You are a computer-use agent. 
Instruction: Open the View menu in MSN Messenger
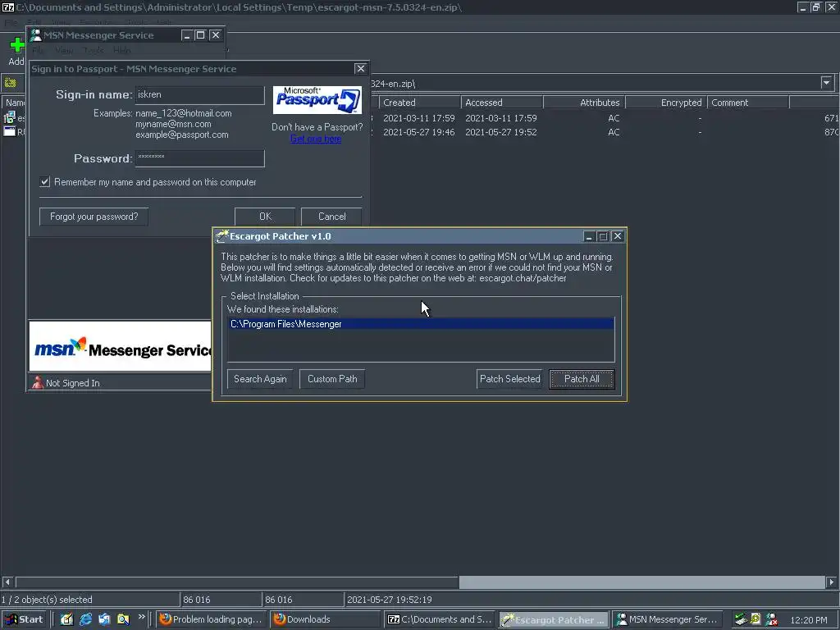tap(64, 50)
